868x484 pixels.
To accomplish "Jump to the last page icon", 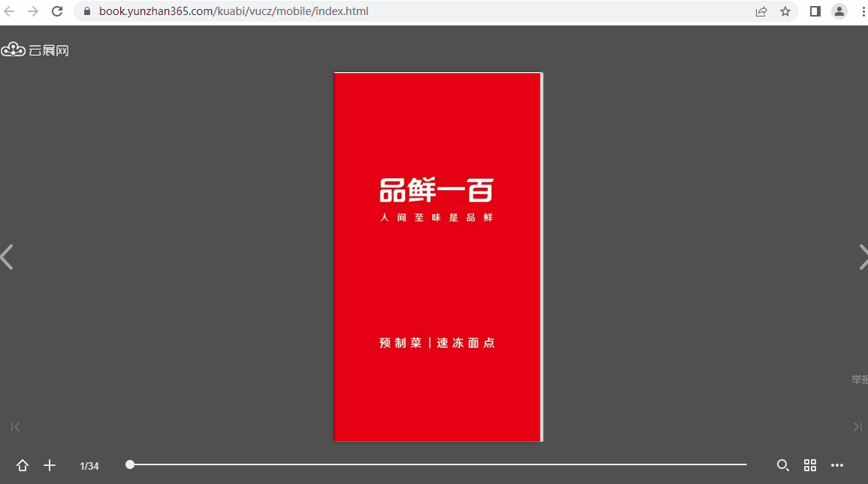I will pyautogui.click(x=857, y=427).
